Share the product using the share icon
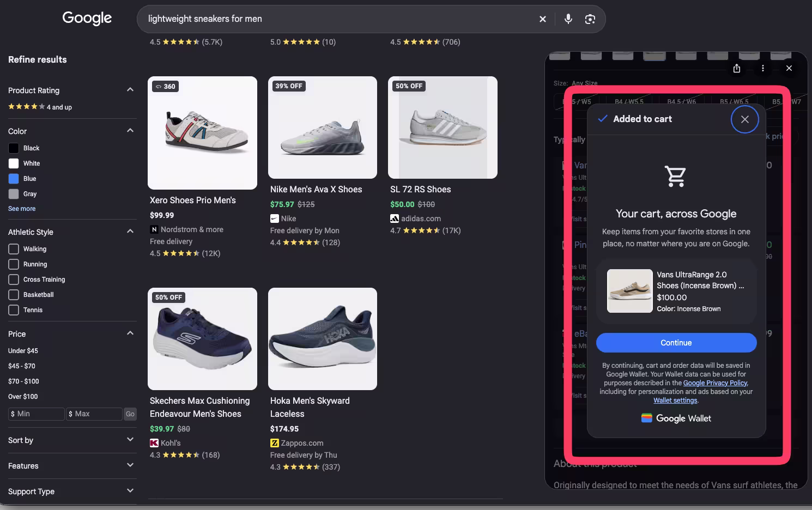 tap(737, 68)
